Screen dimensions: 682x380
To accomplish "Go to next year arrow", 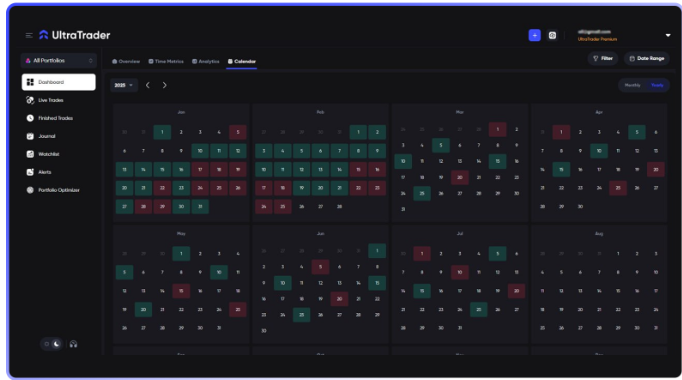I will coord(164,85).
